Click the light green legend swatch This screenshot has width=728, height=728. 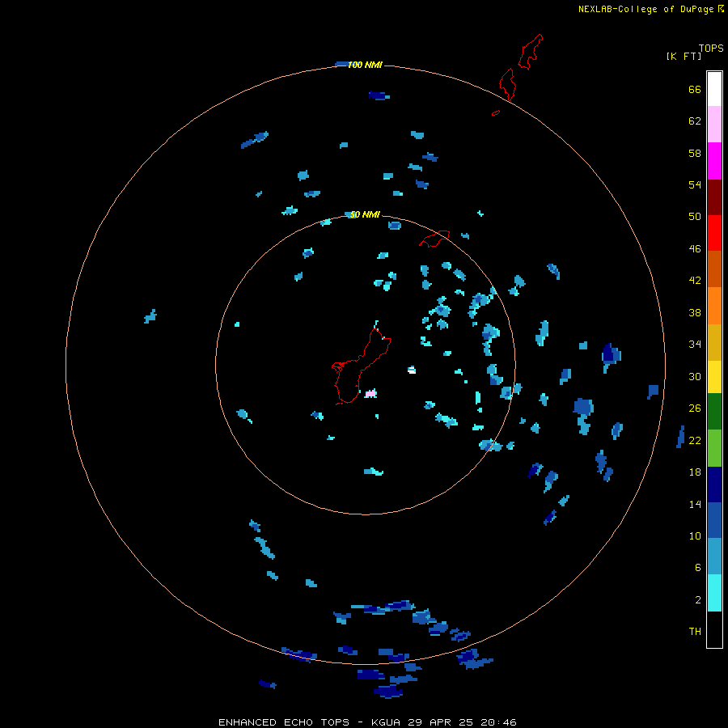tap(714, 448)
